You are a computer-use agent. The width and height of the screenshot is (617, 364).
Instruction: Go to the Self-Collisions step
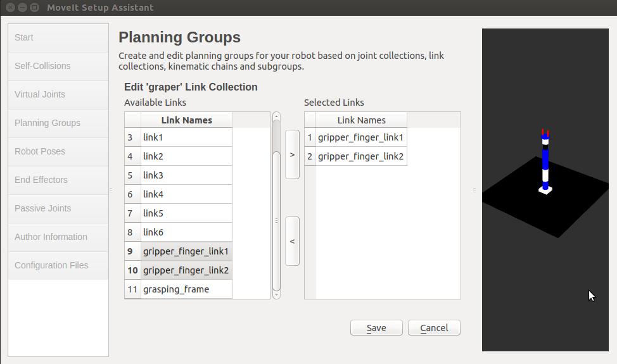point(58,66)
